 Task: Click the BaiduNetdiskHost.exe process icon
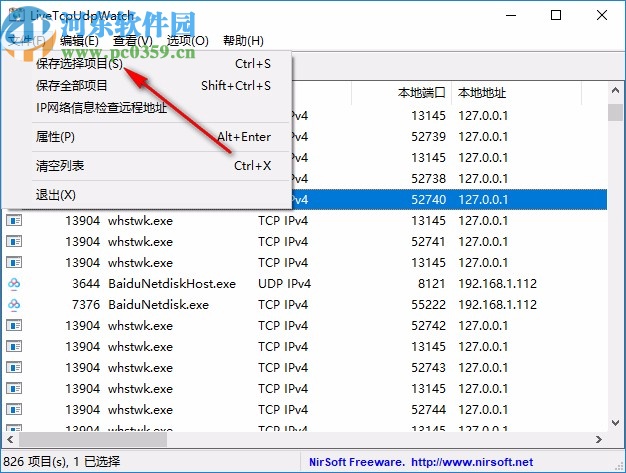(x=14, y=284)
